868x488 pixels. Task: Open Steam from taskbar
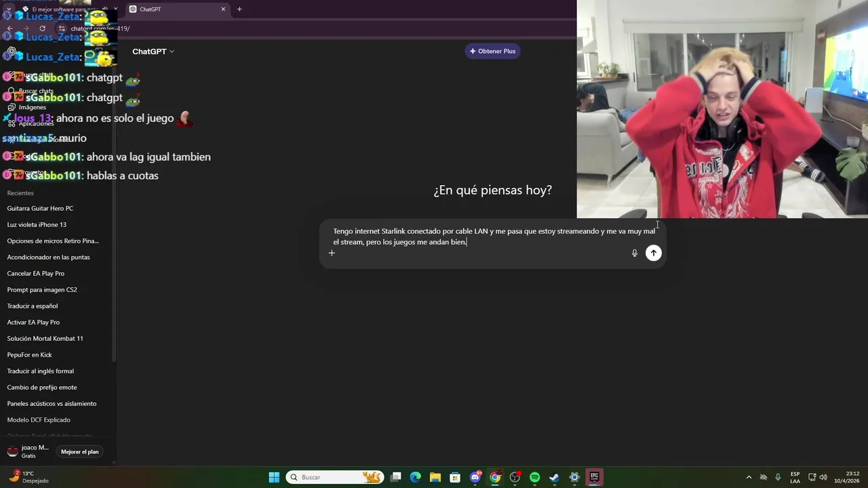click(x=554, y=477)
